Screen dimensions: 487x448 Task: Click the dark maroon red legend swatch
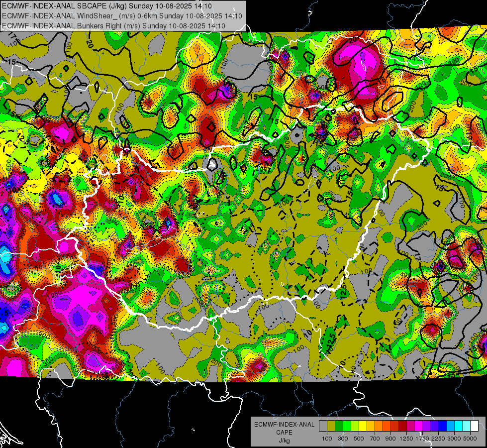point(402,426)
